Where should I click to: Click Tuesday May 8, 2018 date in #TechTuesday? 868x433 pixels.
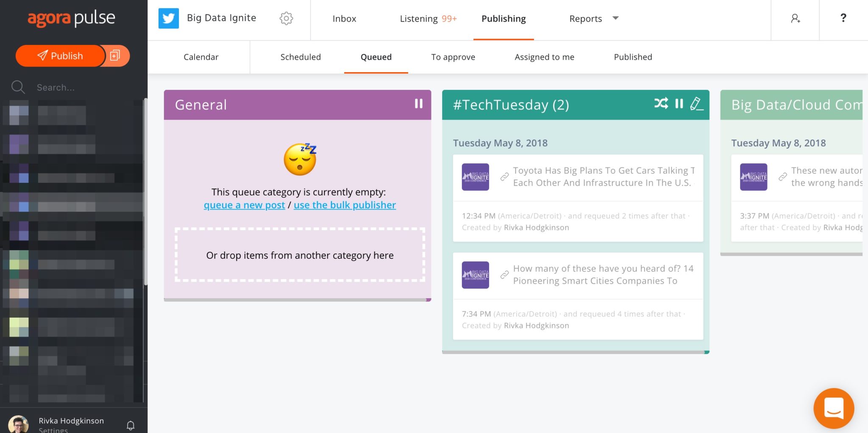pos(500,143)
